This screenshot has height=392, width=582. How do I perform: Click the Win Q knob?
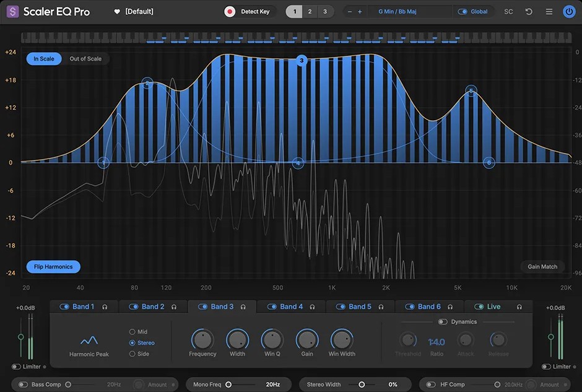(272, 339)
